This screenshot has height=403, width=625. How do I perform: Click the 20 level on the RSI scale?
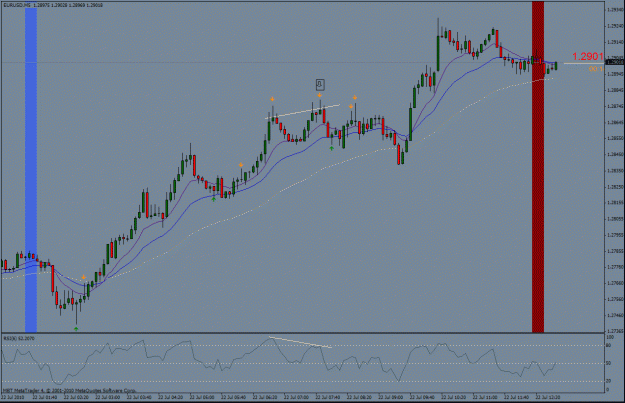(x=608, y=381)
